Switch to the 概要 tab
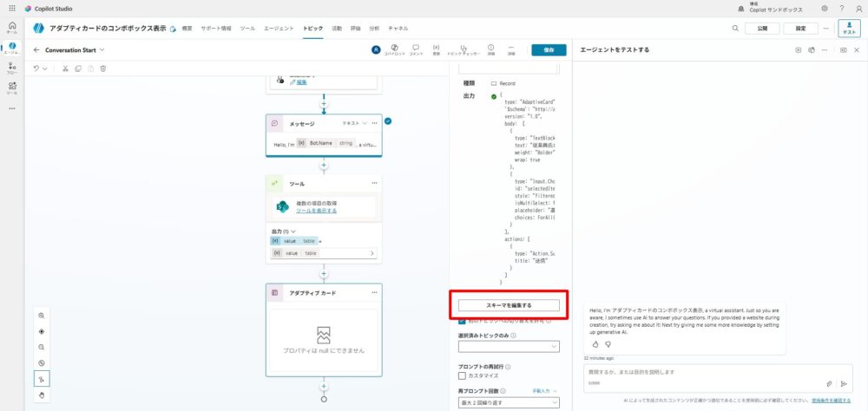 pos(187,29)
